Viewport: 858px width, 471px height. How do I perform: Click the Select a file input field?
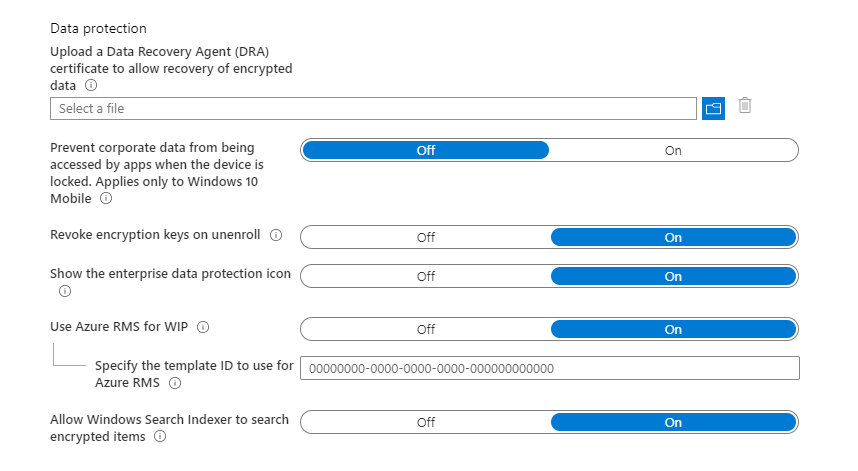click(x=373, y=108)
